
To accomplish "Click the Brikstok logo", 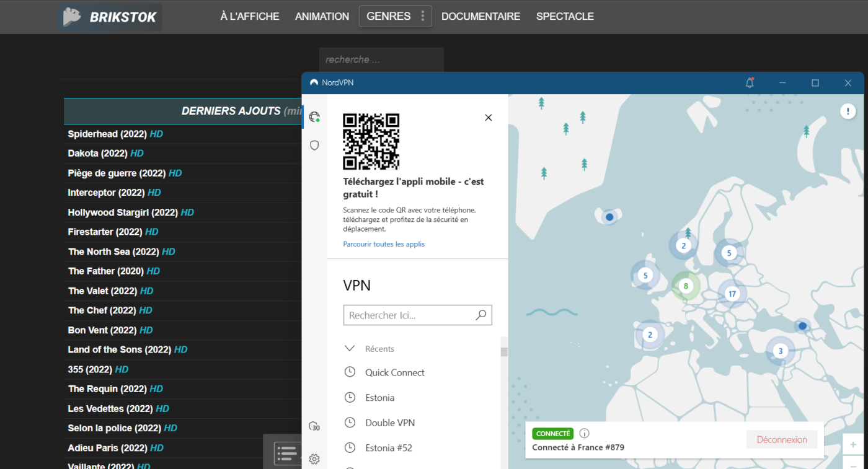I will 110,17.
